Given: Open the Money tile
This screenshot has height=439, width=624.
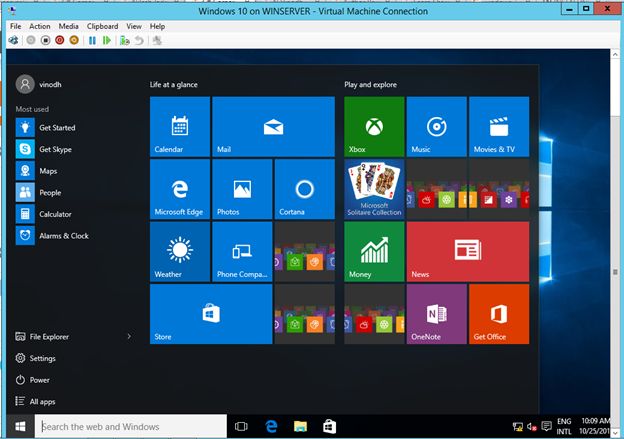Looking at the screenshot, I should coord(374,252).
